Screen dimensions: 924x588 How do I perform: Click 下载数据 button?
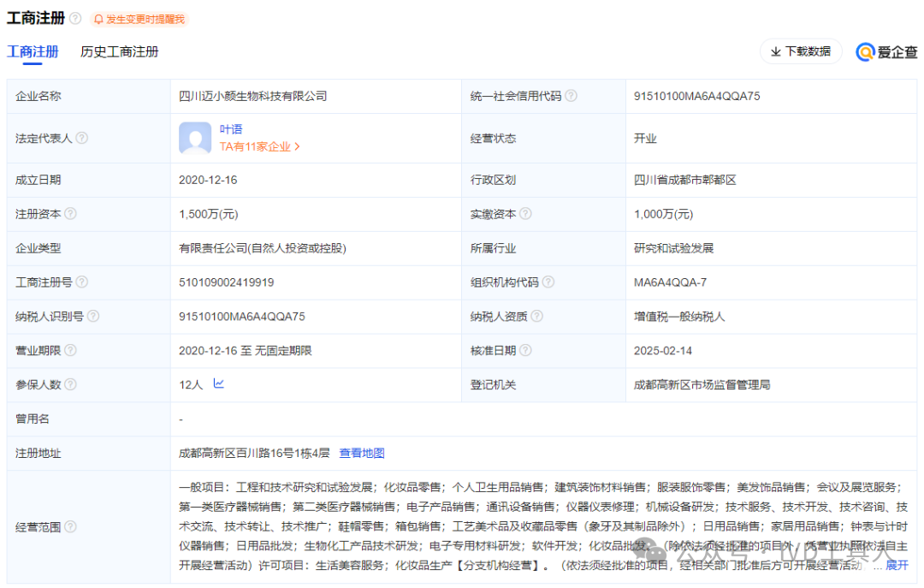click(x=801, y=52)
